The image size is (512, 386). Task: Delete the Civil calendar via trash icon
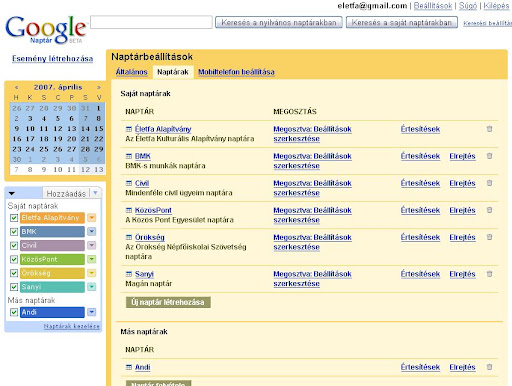pyautogui.click(x=489, y=183)
